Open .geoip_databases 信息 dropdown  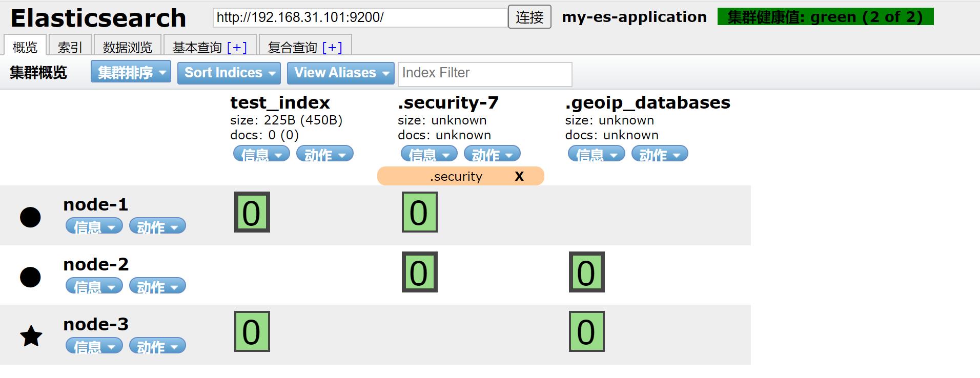[x=597, y=154]
